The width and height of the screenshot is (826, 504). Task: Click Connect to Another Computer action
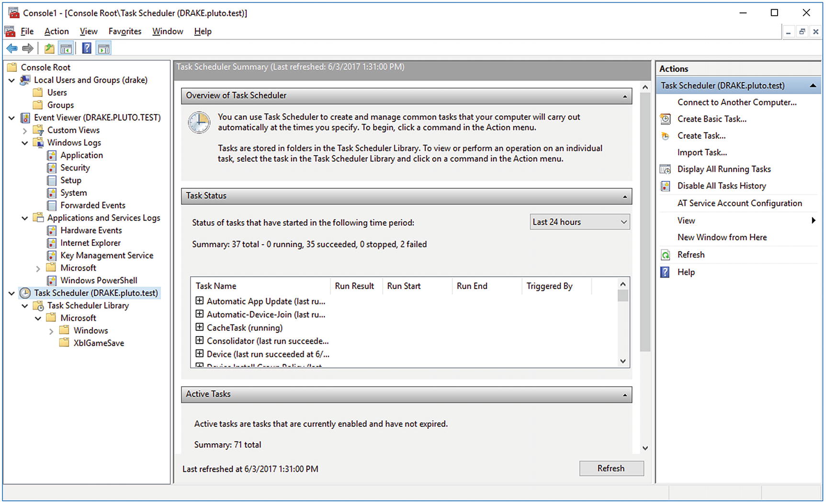pyautogui.click(x=737, y=102)
